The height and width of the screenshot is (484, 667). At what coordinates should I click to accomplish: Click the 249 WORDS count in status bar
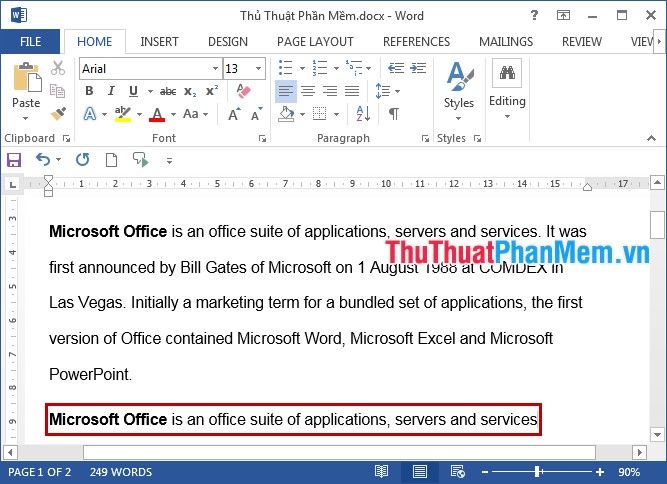(120, 472)
